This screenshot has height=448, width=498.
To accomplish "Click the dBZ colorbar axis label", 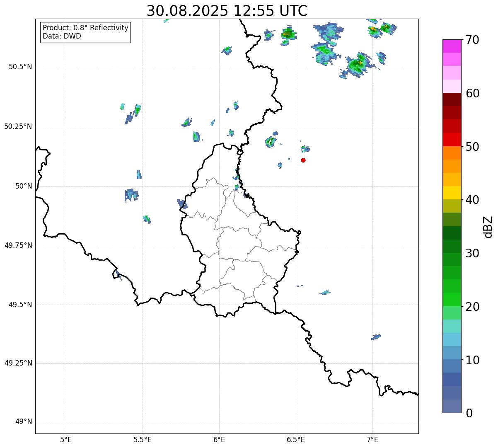I will pos(488,226).
